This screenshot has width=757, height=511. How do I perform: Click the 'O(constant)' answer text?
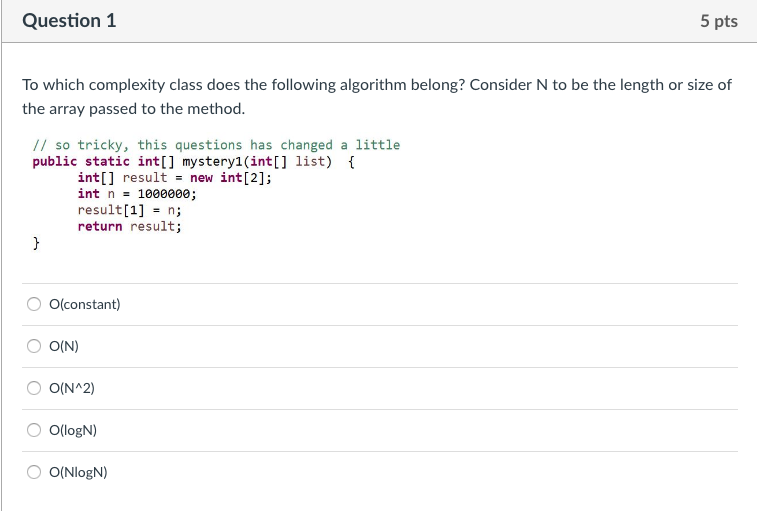[x=84, y=304]
